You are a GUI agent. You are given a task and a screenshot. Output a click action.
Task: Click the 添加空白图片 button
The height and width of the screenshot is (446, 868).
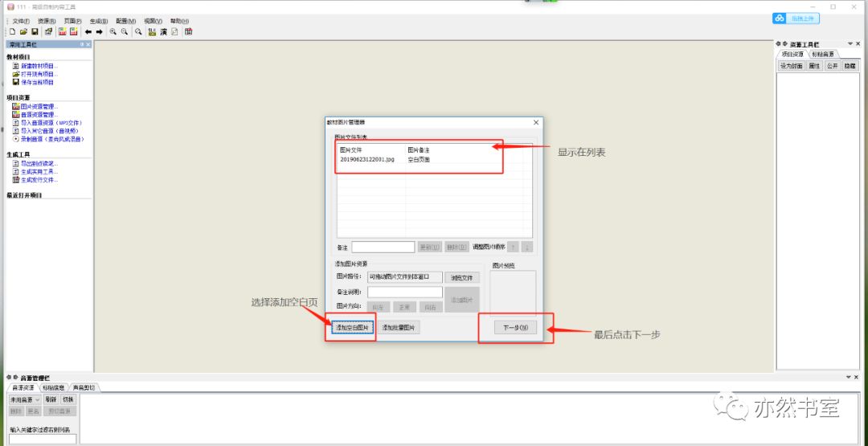[352, 328]
